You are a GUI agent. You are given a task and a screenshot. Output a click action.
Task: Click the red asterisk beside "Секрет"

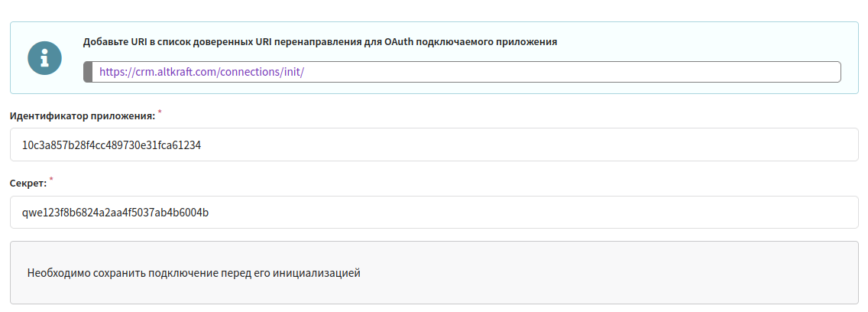point(51,180)
